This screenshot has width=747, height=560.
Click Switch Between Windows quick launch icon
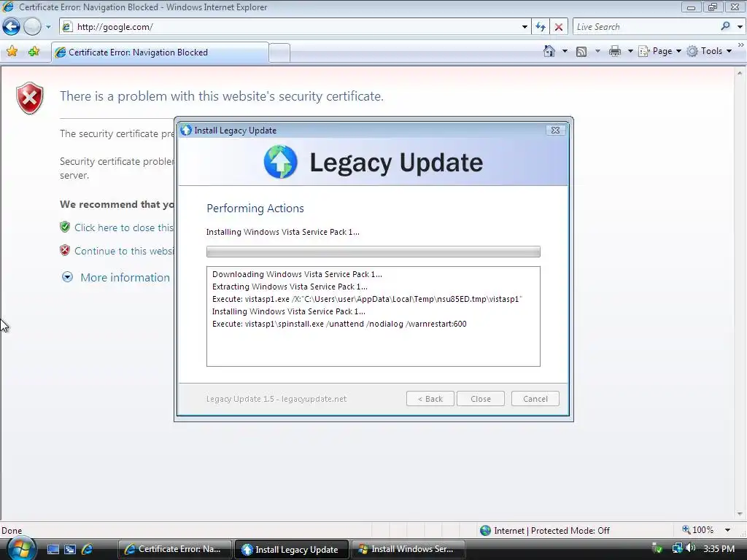(x=70, y=550)
